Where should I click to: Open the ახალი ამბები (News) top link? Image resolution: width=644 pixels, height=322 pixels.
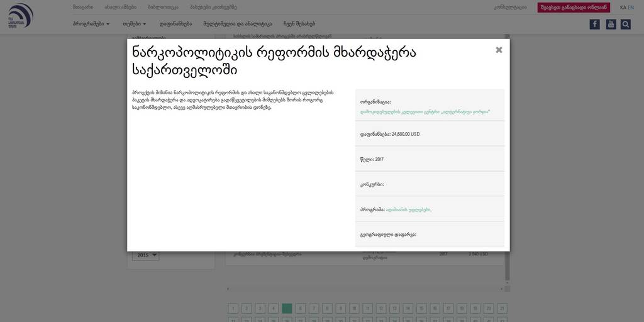[x=120, y=8]
